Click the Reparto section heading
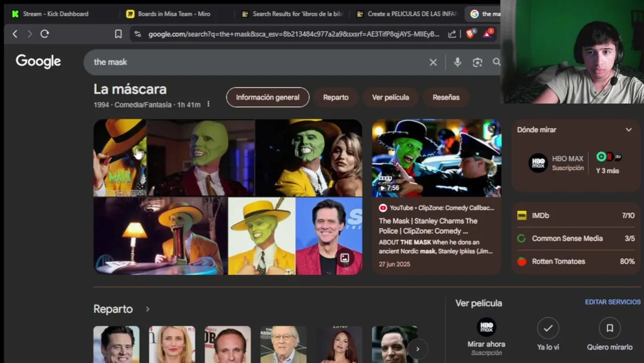Viewport: 644px width, 363px height. (x=113, y=309)
